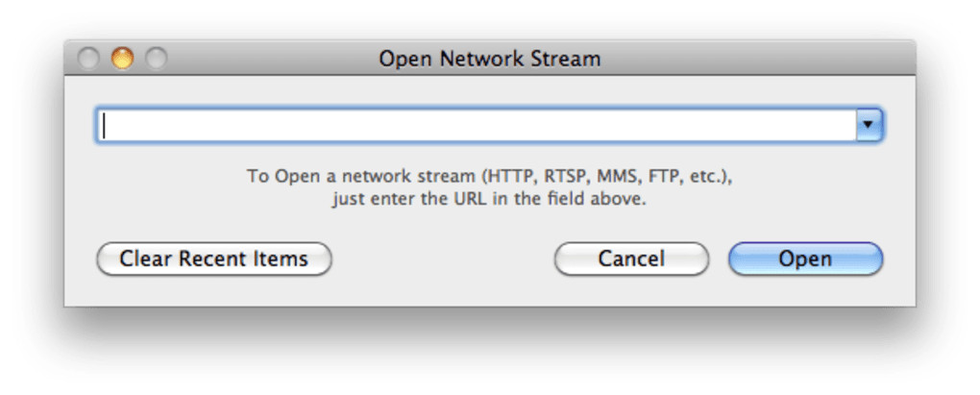The height and width of the screenshot is (395, 980).
Task: Click the blank area between Clear and Cancel
Action: pos(442,259)
